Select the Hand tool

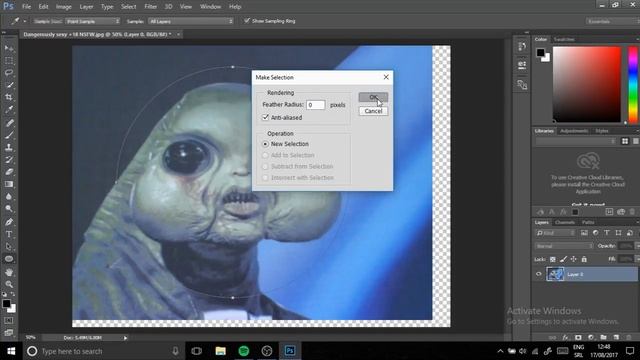coord(9,272)
